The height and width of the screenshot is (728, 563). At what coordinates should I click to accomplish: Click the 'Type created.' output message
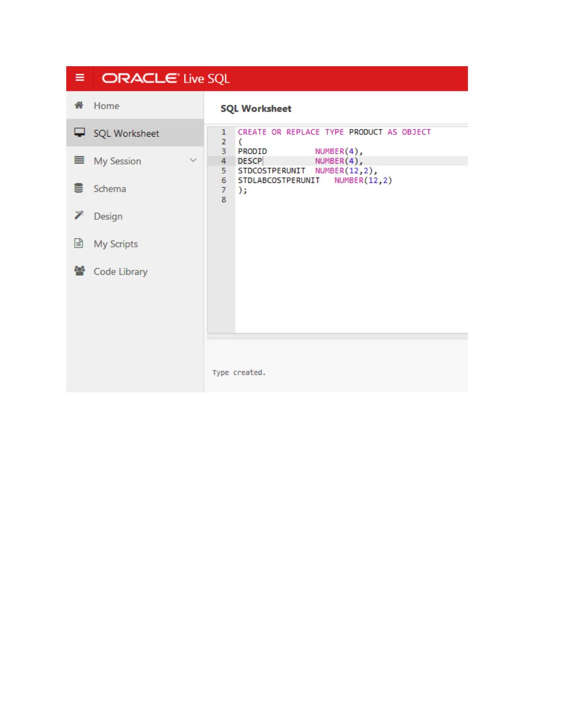[x=239, y=373]
